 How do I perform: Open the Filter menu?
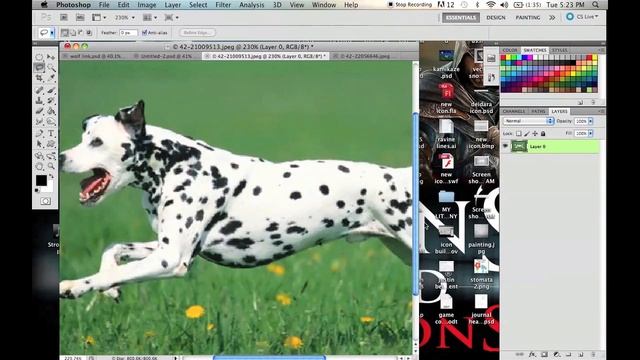223,5
